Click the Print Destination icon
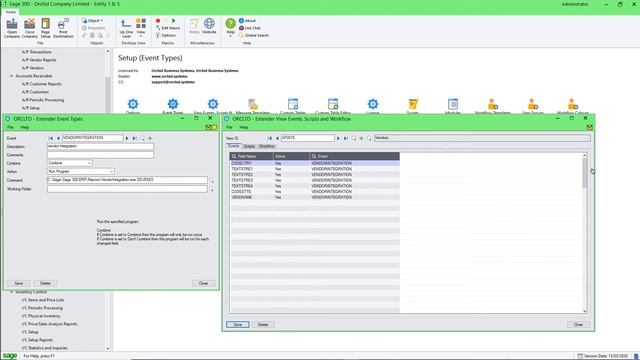 63,28
